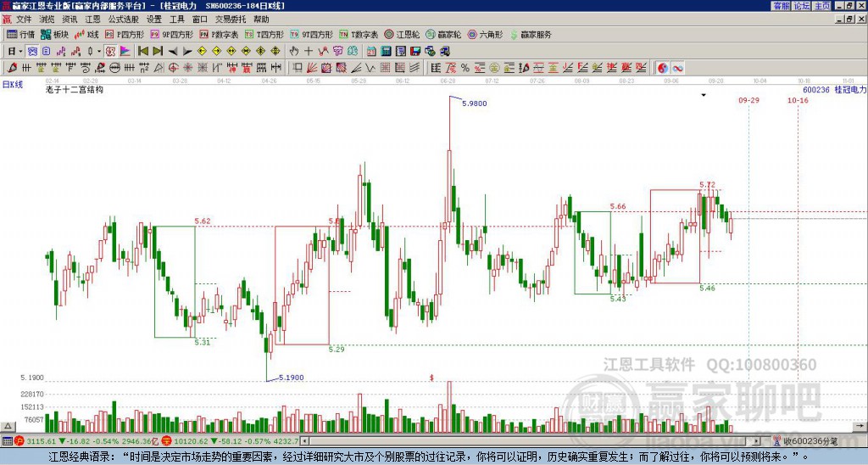
Task: Select the gold coin 金 circle tool
Action: tap(494, 68)
